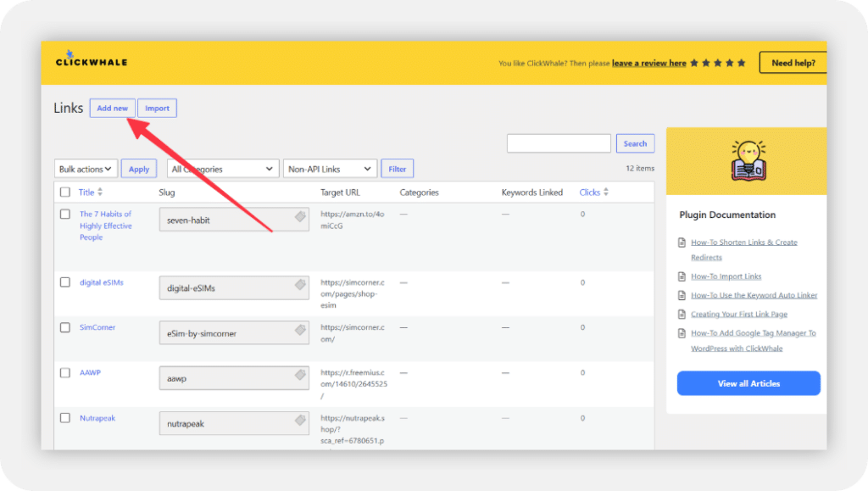The image size is (868, 491).
Task: Click the tag icon in digital-eSIMs slug field
Action: point(300,285)
